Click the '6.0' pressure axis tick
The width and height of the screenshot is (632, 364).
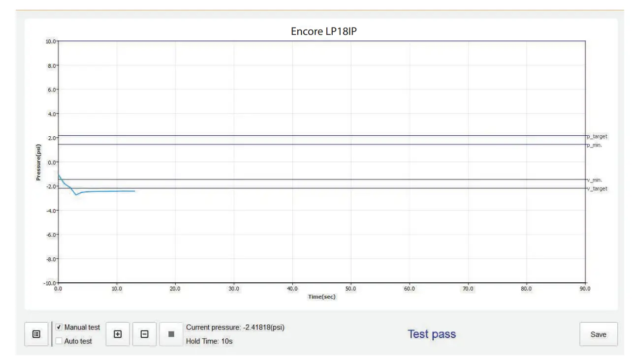(52, 90)
